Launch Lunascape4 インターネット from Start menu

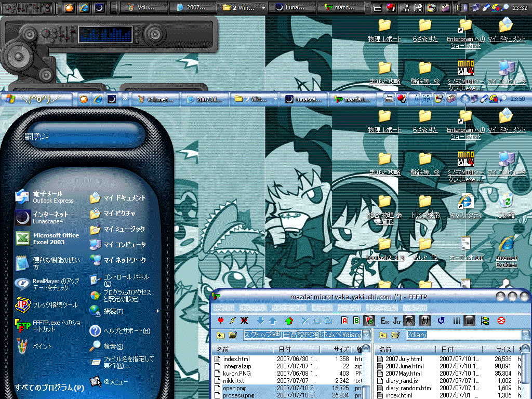coord(43,218)
